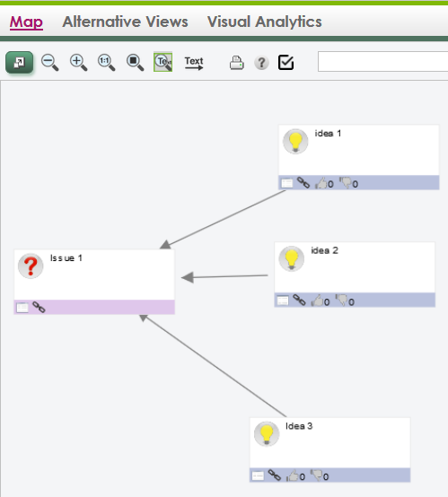Click the Text arrow toolbar icon
The image size is (448, 497).
coord(194,63)
